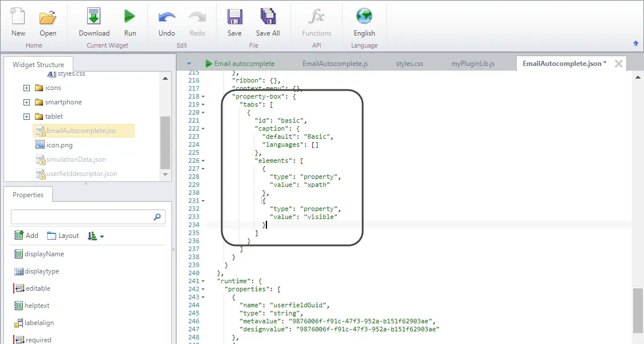Switch to Email autocomplete tab
The width and height of the screenshot is (644, 344).
(x=240, y=64)
